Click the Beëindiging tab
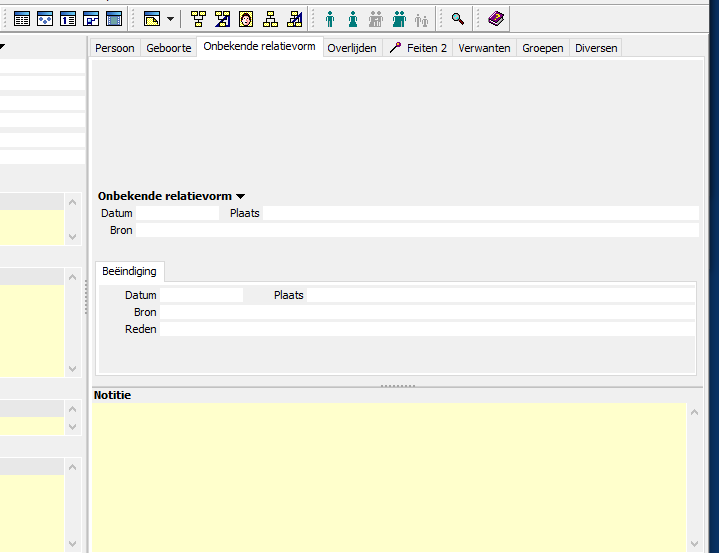719x553 pixels. tap(130, 271)
